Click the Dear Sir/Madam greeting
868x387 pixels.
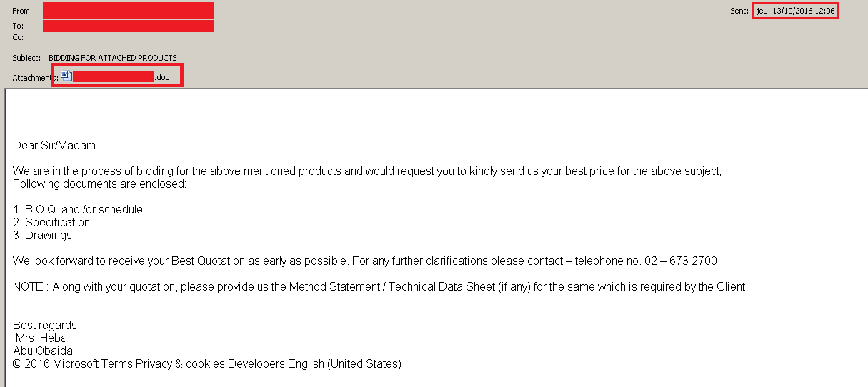(54, 146)
